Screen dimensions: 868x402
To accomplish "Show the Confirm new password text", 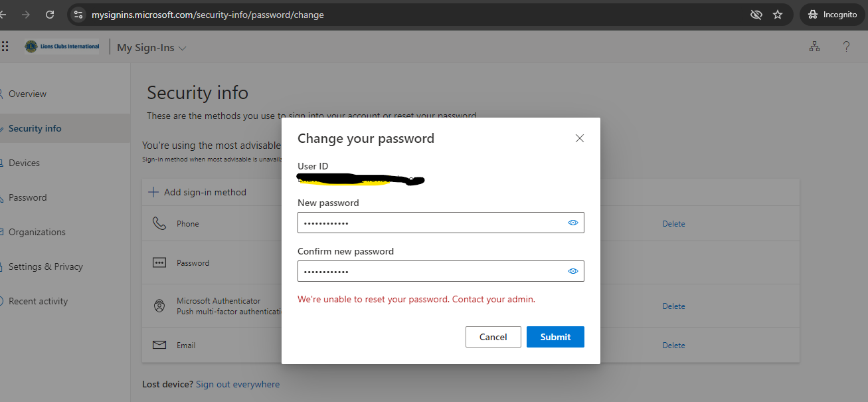I will point(572,271).
